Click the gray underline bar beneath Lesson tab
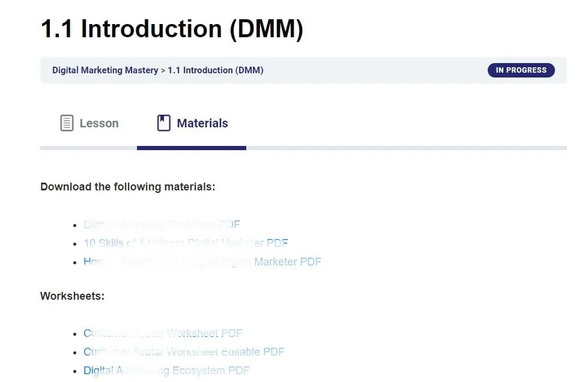Image resolution: width=588 pixels, height=382 pixels. [88, 148]
